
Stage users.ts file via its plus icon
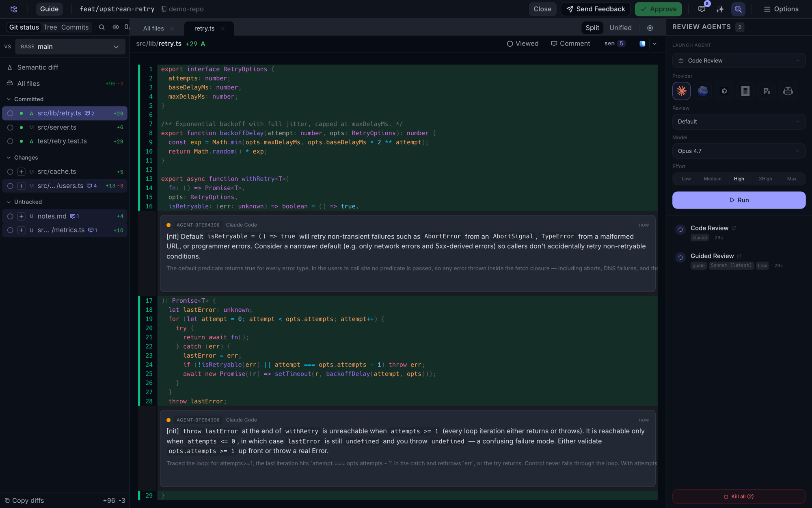[x=22, y=186]
